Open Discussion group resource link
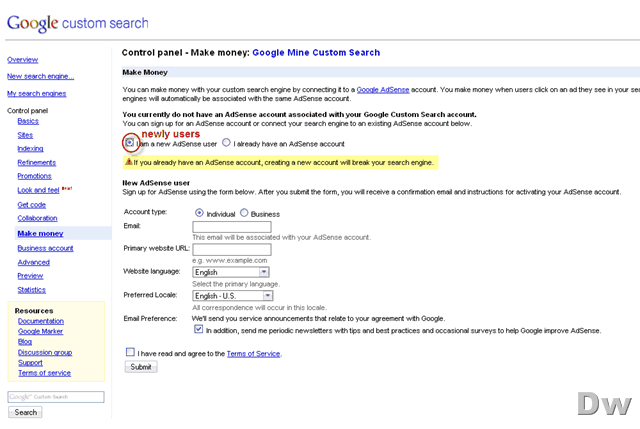The image size is (640, 429). coord(45,352)
